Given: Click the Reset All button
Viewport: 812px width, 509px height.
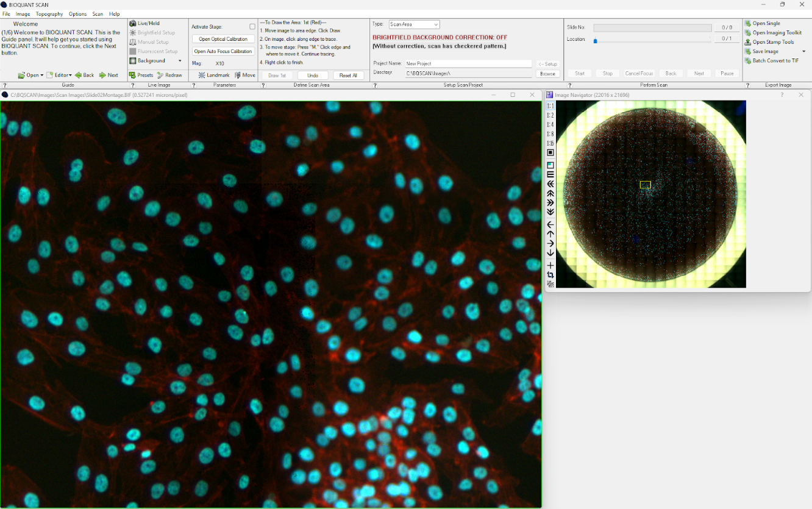Looking at the screenshot, I should coord(349,76).
